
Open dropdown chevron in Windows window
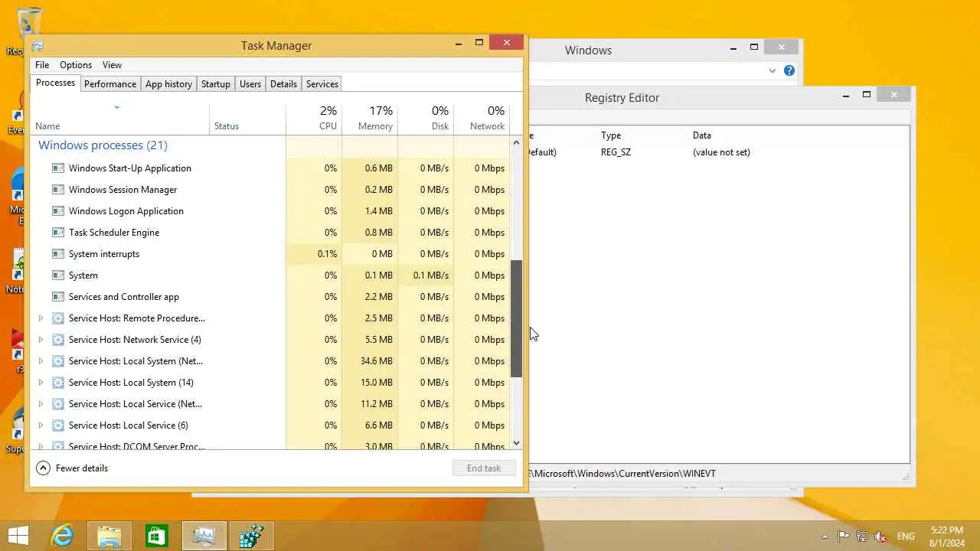pyautogui.click(x=773, y=70)
